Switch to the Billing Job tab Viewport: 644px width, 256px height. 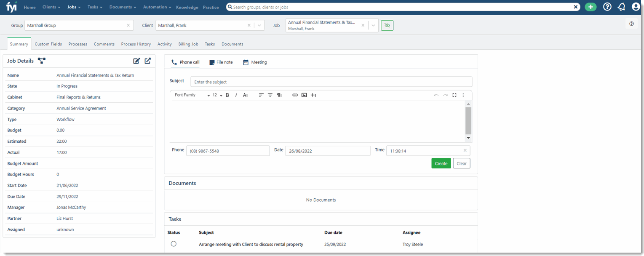tap(188, 44)
